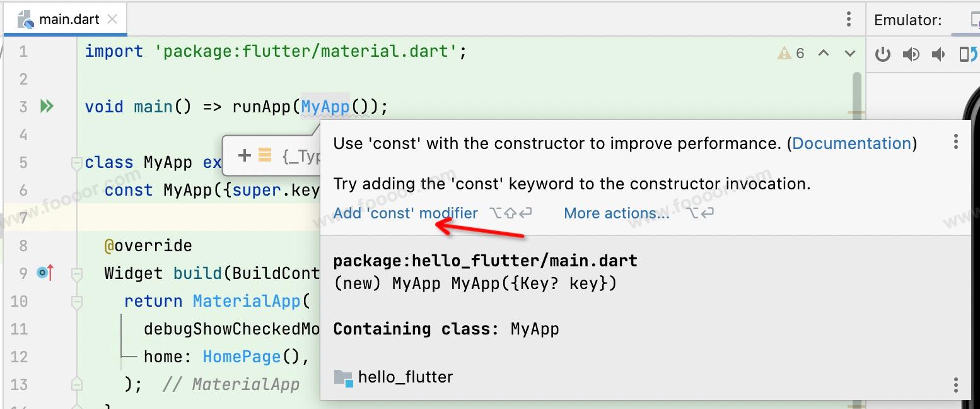
Task: Click the warning triangle showing 6 problems
Action: pyautogui.click(x=785, y=53)
